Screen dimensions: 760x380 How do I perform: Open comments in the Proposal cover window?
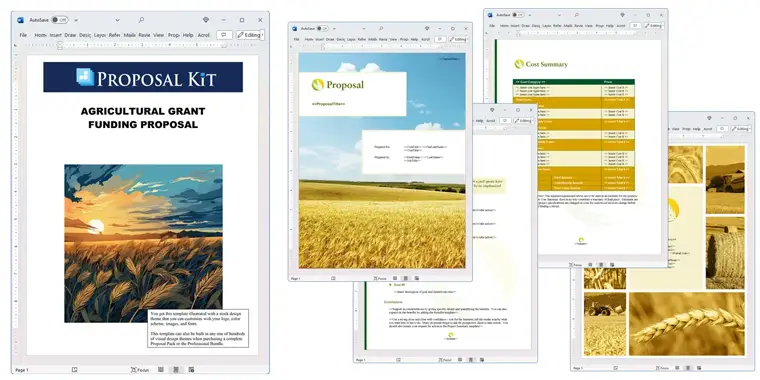tap(440, 39)
